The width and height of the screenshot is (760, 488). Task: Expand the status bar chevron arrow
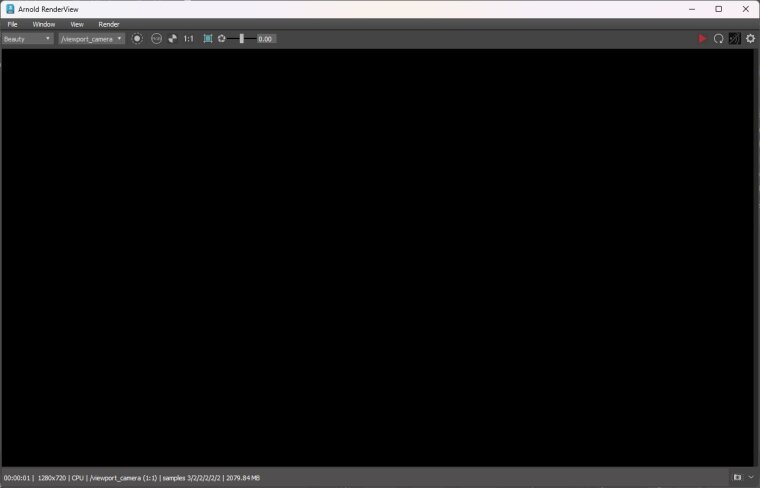(x=750, y=478)
